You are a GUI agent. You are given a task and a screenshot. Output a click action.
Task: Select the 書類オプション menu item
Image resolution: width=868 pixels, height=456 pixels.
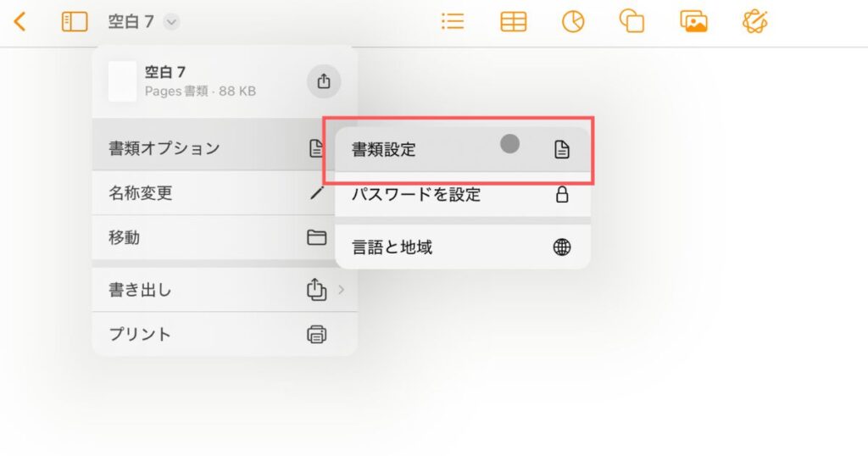pyautogui.click(x=213, y=147)
